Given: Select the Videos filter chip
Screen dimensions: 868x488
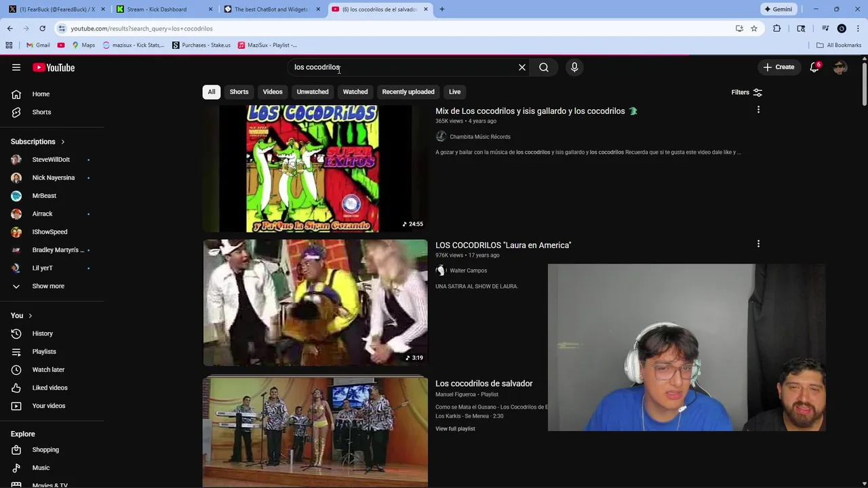Looking at the screenshot, I should [x=273, y=92].
